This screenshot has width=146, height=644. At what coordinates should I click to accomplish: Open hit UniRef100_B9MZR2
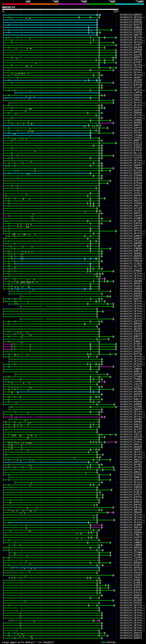[x=131, y=20]
